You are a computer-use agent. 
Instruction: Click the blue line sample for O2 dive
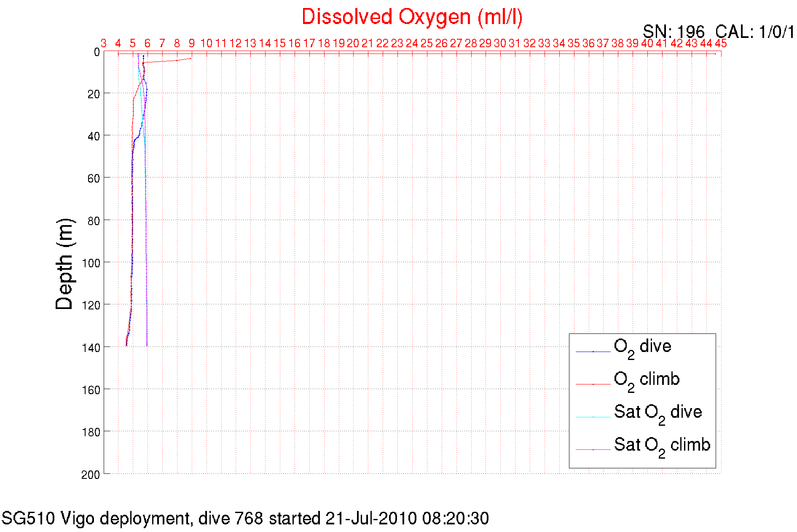point(593,352)
